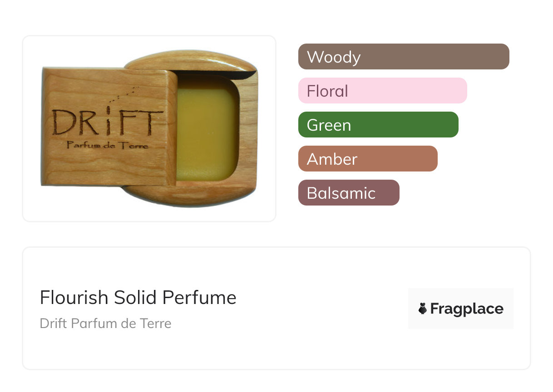Click the right wooden rim beside the wax
The width and height of the screenshot is (553, 392).
pos(248,132)
